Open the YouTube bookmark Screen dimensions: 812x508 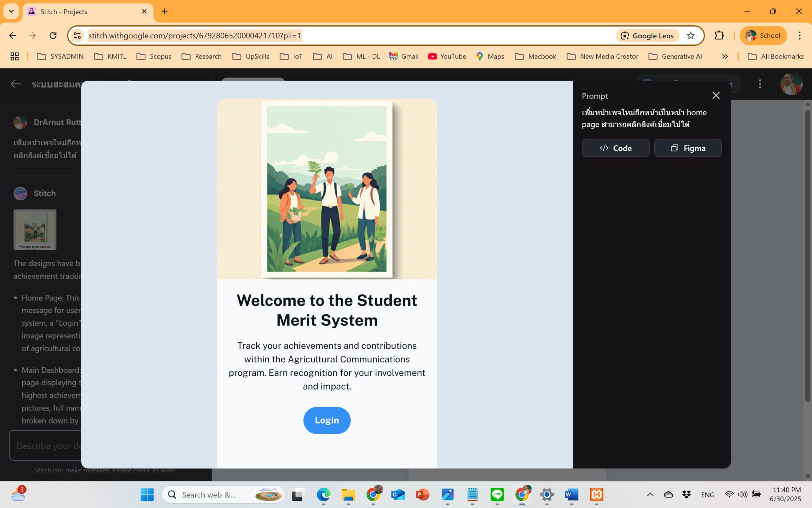click(447, 57)
